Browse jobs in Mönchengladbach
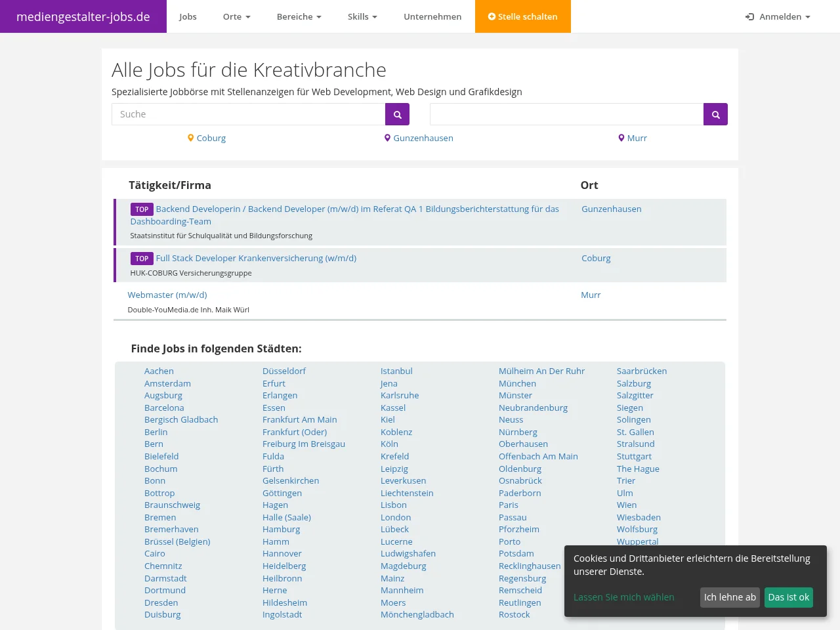 [x=417, y=615]
